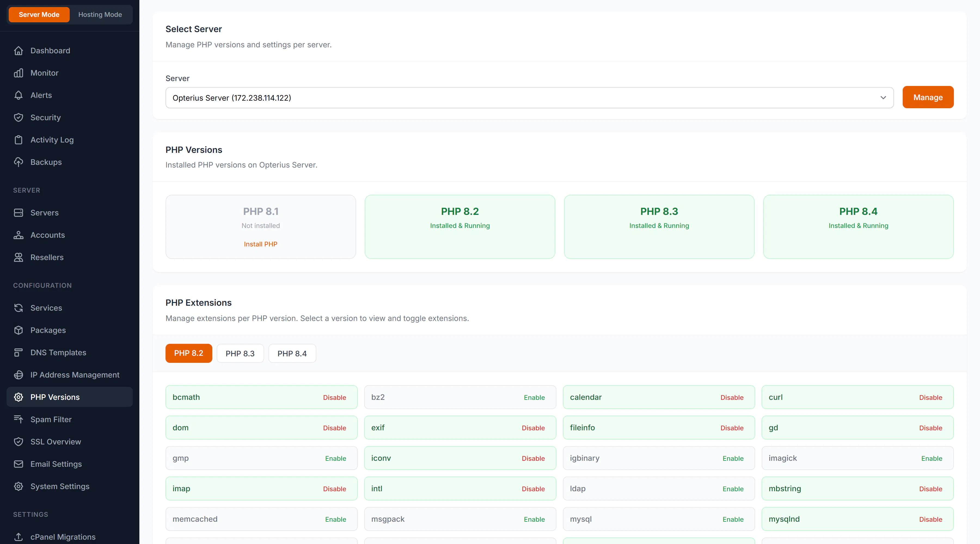Click the PHP Versions gear icon

pos(18,397)
